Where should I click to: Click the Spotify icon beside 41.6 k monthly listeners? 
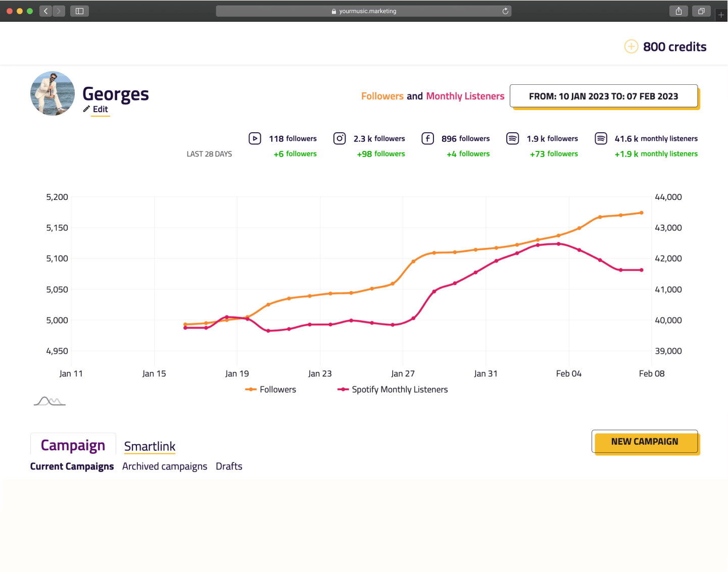(601, 138)
